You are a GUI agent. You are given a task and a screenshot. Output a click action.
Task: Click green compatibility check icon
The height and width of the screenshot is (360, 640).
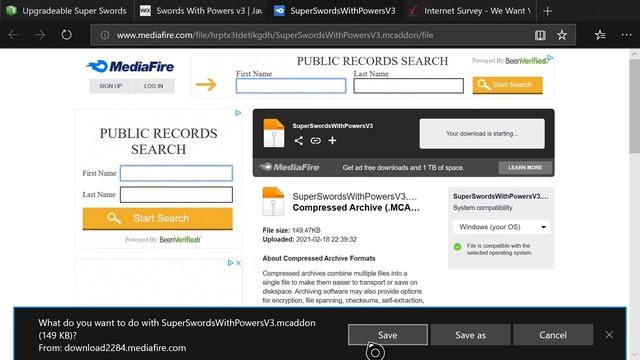point(458,247)
